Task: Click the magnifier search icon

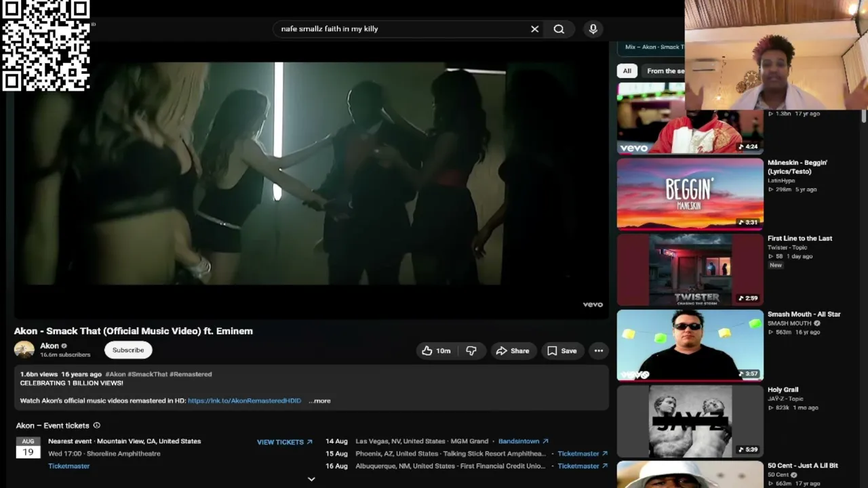Action: 559,29
